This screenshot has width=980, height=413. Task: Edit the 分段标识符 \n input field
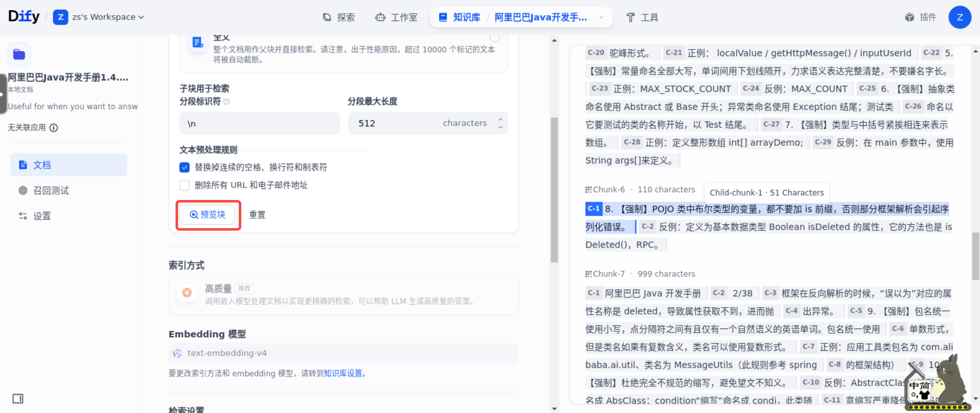(x=259, y=123)
